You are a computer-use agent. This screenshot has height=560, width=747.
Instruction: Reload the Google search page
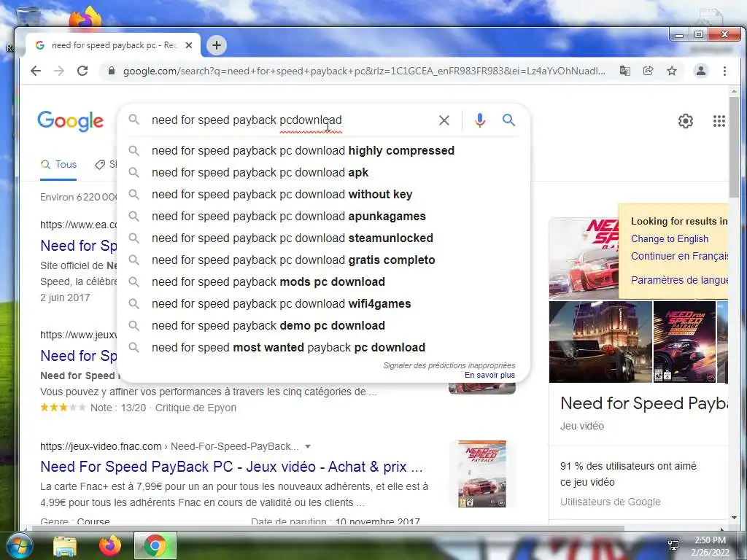[x=82, y=71]
